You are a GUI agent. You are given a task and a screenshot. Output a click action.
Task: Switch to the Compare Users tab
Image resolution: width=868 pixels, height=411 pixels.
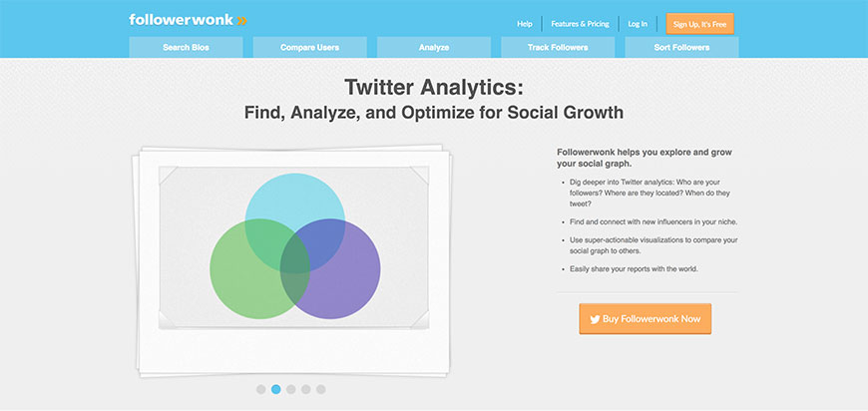coord(309,47)
